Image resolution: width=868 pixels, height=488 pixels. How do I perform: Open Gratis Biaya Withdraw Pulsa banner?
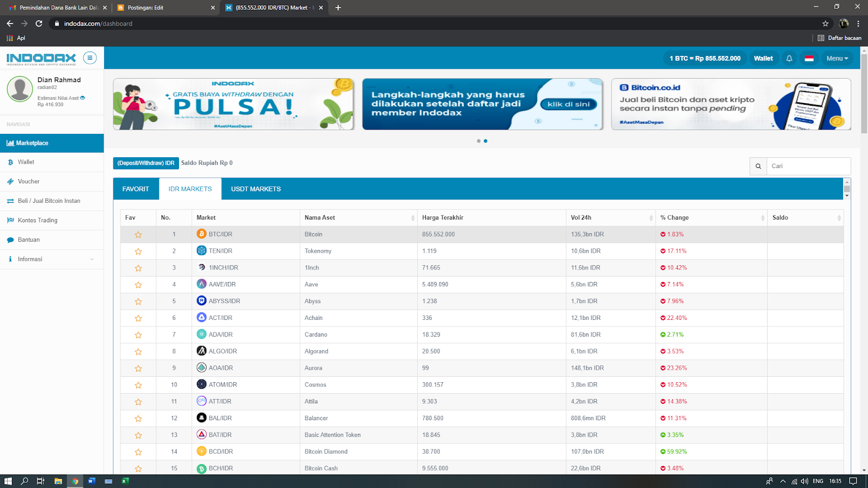coord(233,104)
